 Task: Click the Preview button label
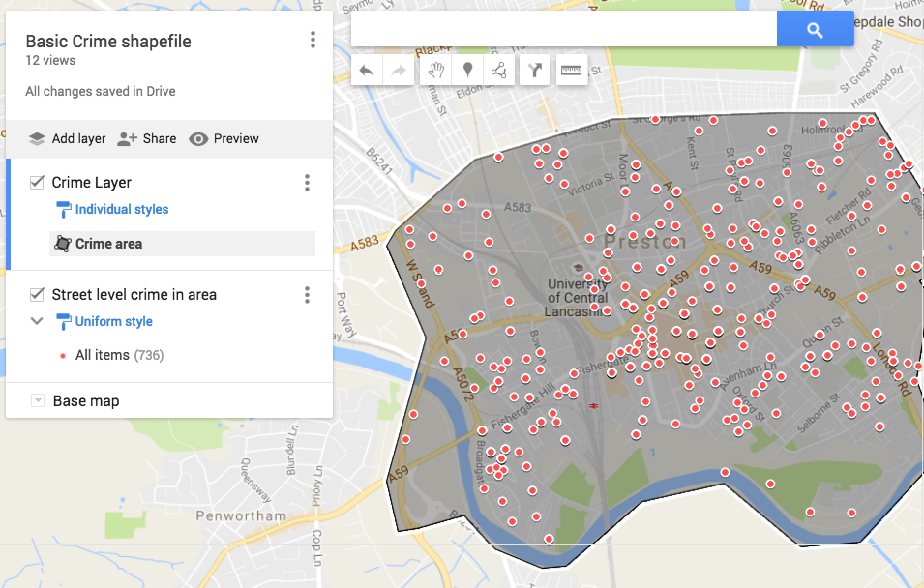click(x=236, y=138)
